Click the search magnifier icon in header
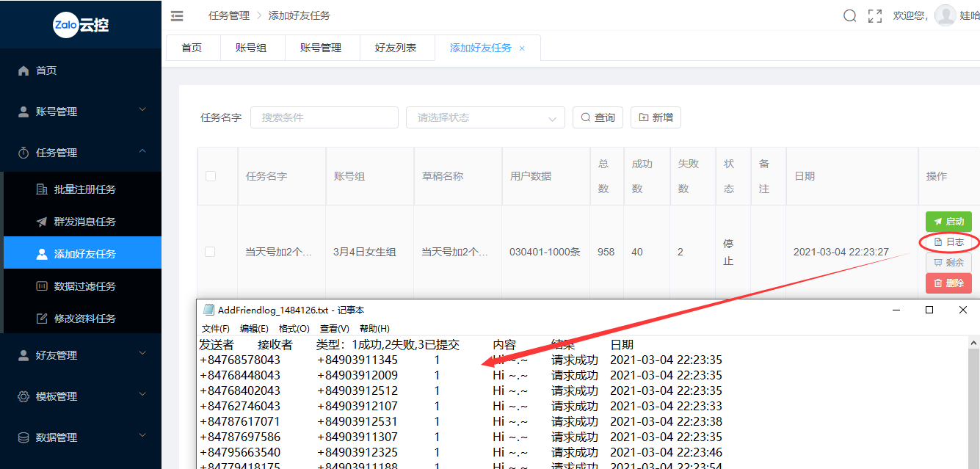 click(x=849, y=15)
